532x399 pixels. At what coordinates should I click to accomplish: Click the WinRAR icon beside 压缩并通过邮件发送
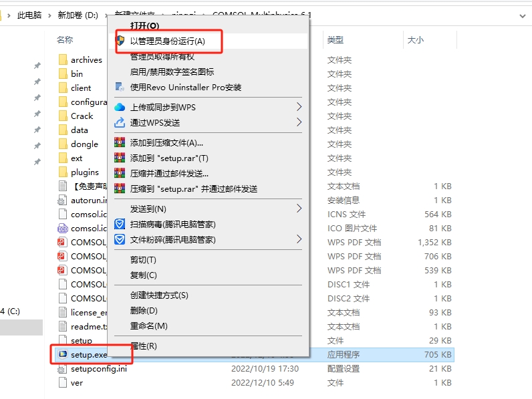coord(120,173)
